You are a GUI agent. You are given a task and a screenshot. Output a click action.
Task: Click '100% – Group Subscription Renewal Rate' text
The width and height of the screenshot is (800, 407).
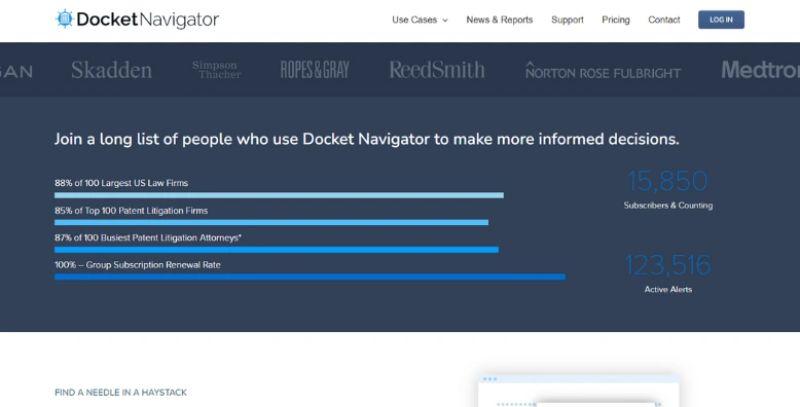click(x=138, y=265)
